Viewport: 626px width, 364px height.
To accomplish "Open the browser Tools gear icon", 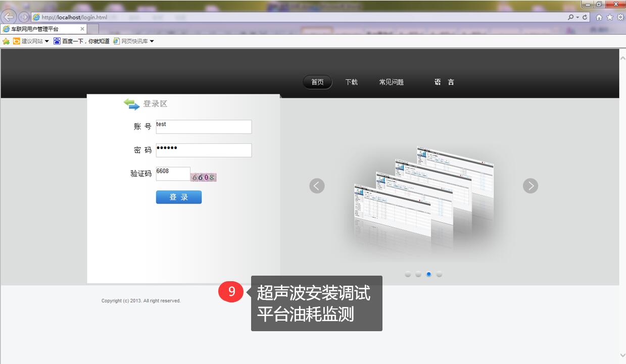I will [620, 17].
